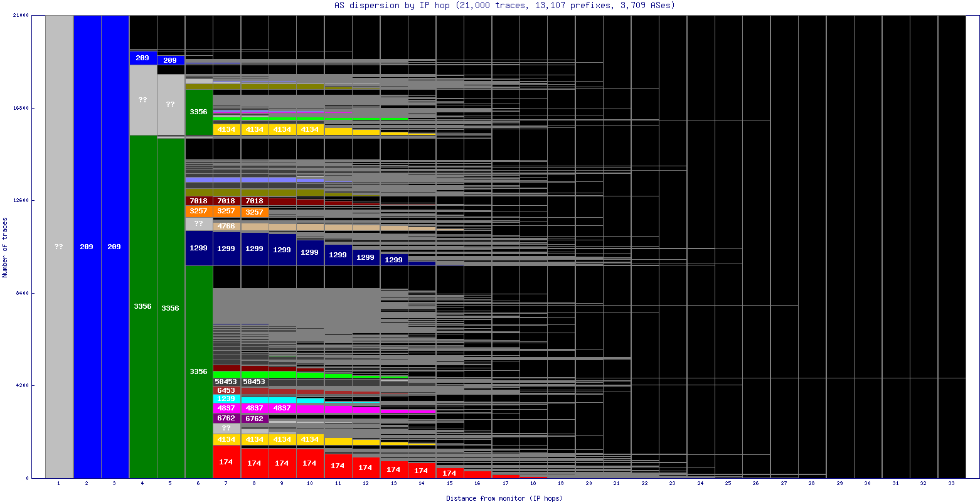The image size is (980, 502).
Task: Click x-axis tick label 1
Action: [x=59, y=484]
